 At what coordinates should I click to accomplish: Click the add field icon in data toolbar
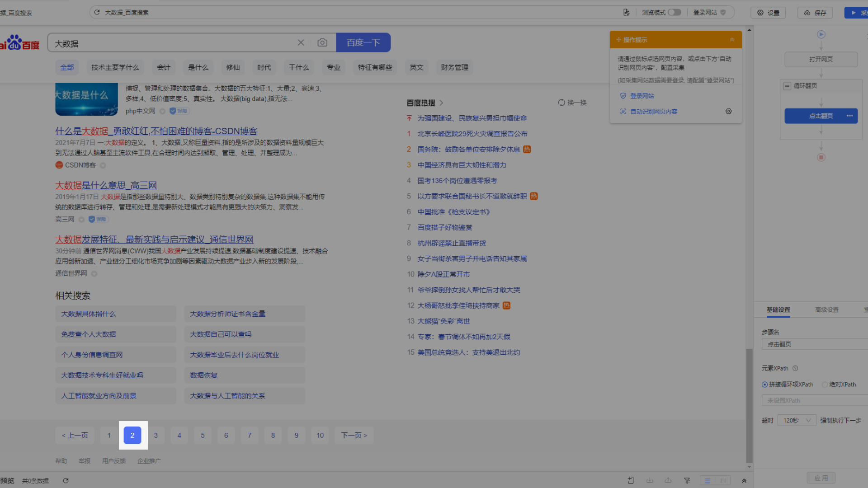coord(631,481)
